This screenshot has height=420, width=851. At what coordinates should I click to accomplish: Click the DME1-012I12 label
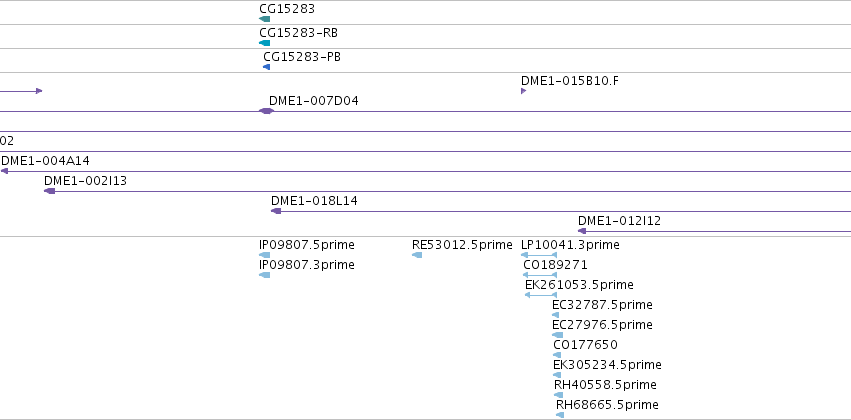(x=619, y=221)
